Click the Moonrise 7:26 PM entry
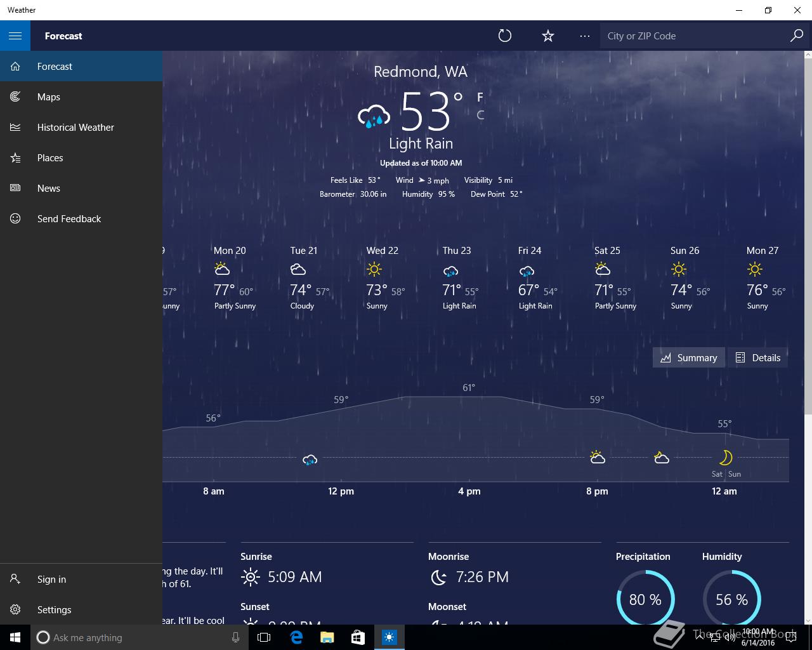The image size is (812, 650). tap(469, 569)
